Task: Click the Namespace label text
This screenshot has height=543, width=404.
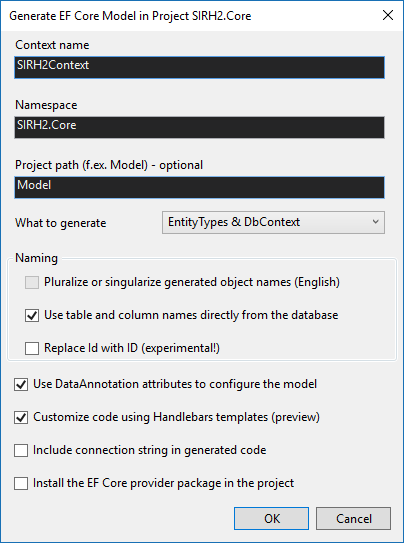Action: coord(46,105)
